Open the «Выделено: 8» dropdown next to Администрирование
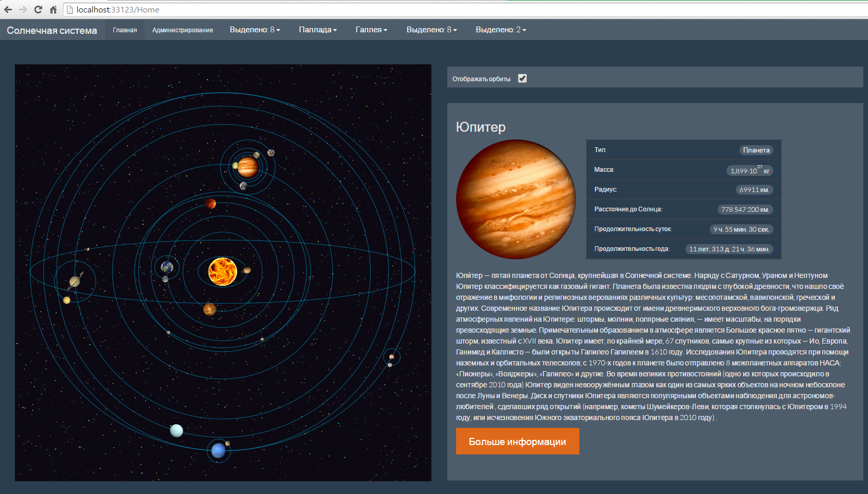868x494 pixels. pyautogui.click(x=255, y=30)
